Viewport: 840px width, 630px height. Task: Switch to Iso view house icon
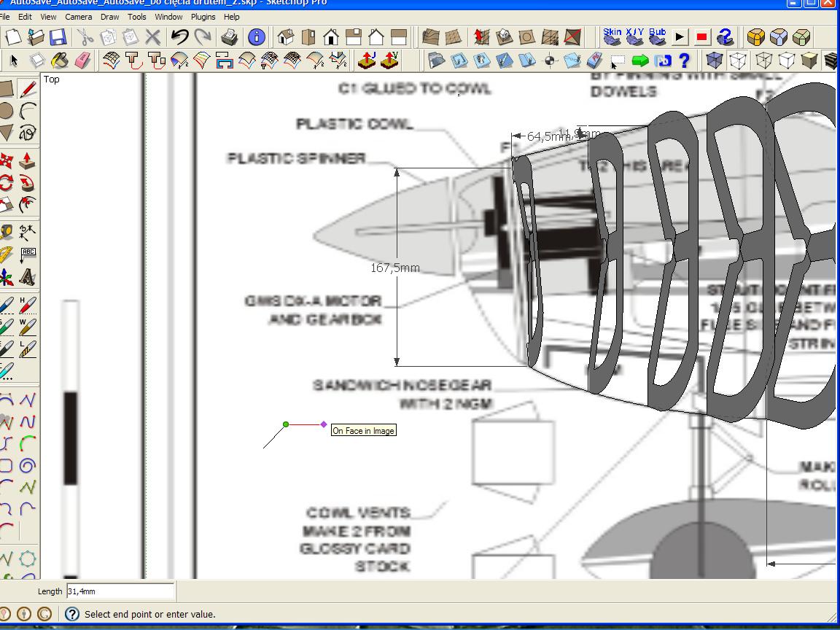pos(286,37)
